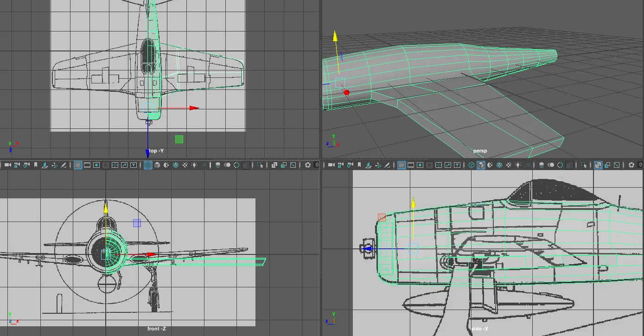Click the Select Camera icon in the side view toolbar
This screenshot has height=336, width=644.
pyautogui.click(x=332, y=165)
